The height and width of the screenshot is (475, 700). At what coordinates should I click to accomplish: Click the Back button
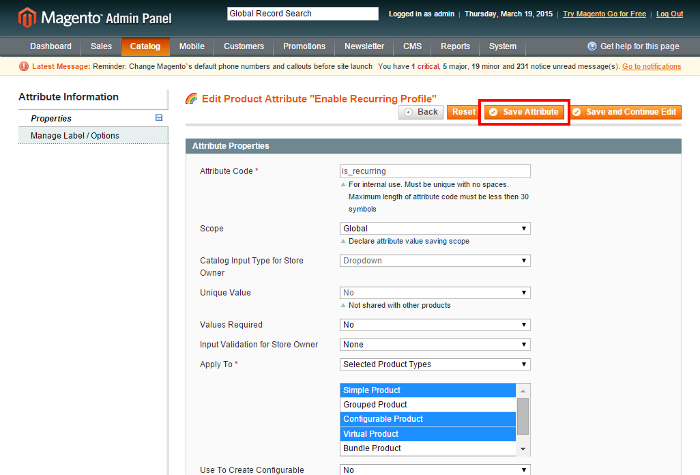(421, 112)
